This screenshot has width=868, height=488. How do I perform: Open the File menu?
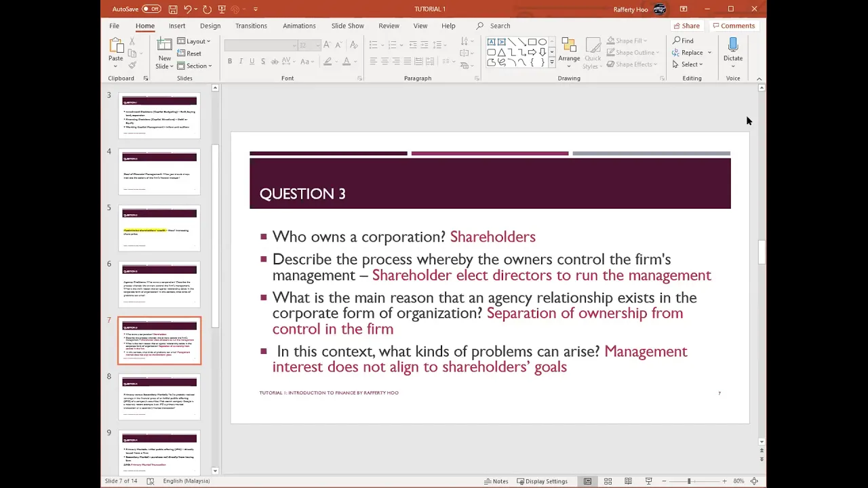pyautogui.click(x=115, y=26)
